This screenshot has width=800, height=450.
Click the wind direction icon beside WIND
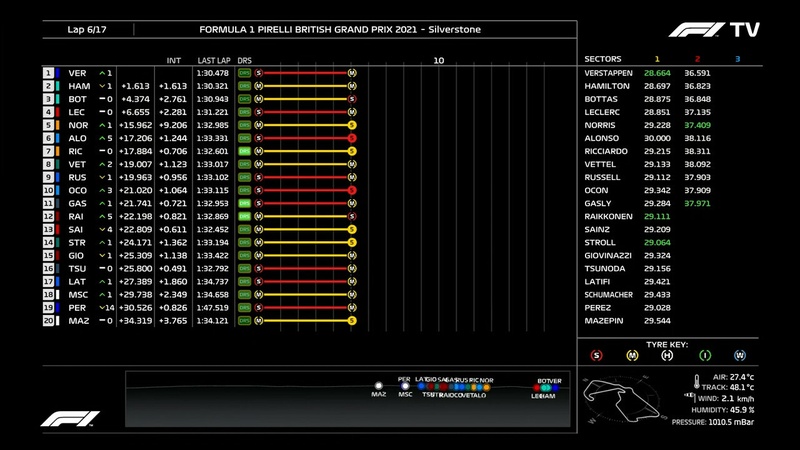click(x=690, y=396)
